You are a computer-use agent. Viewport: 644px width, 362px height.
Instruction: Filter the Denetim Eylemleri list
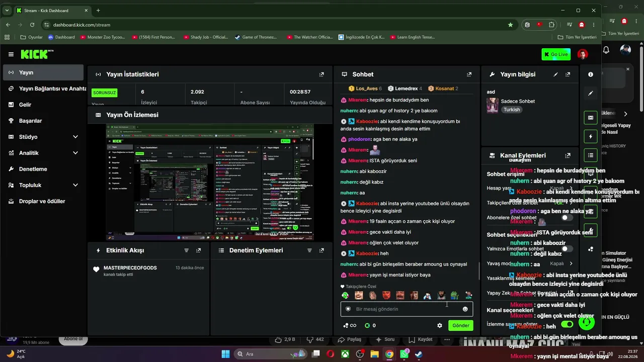tap(309, 250)
